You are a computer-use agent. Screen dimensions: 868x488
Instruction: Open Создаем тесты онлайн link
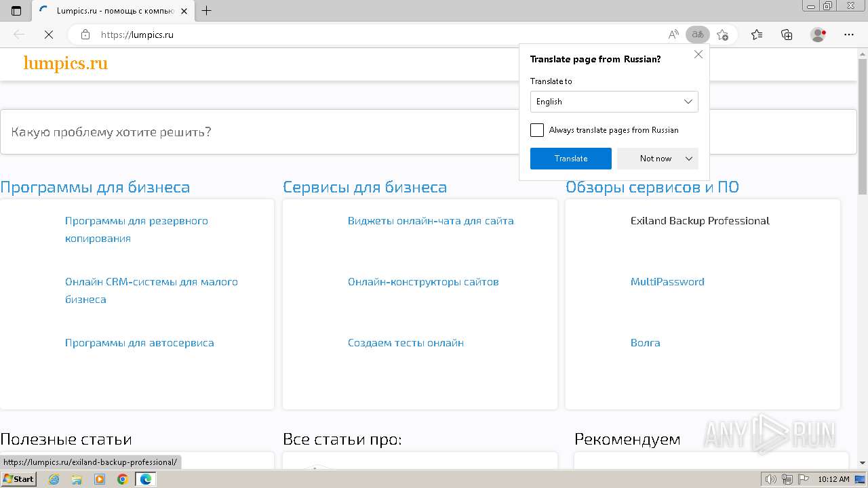(406, 343)
